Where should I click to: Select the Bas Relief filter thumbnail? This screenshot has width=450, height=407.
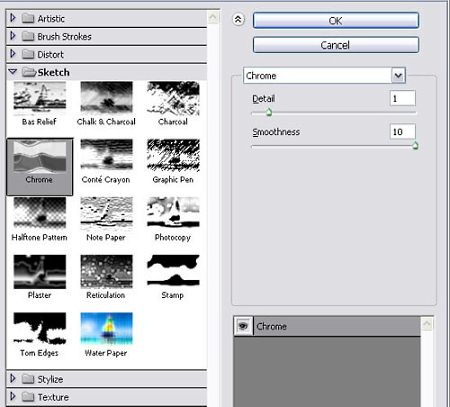pos(40,97)
